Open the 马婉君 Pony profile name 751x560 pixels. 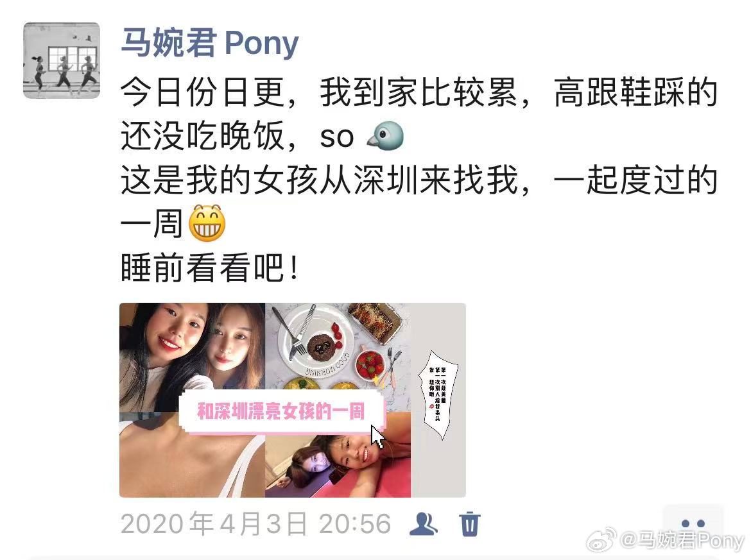pyautogui.click(x=210, y=43)
